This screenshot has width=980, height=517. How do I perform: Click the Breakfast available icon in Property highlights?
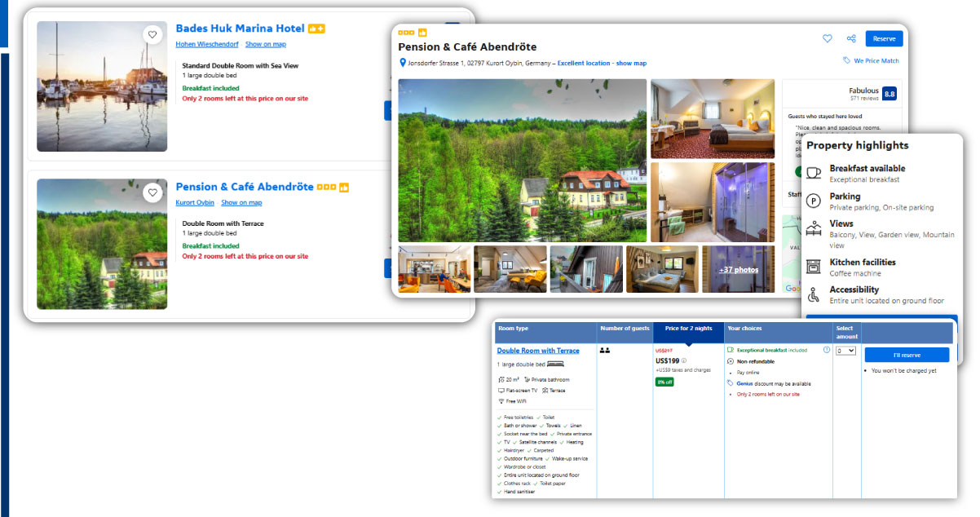[812, 171]
